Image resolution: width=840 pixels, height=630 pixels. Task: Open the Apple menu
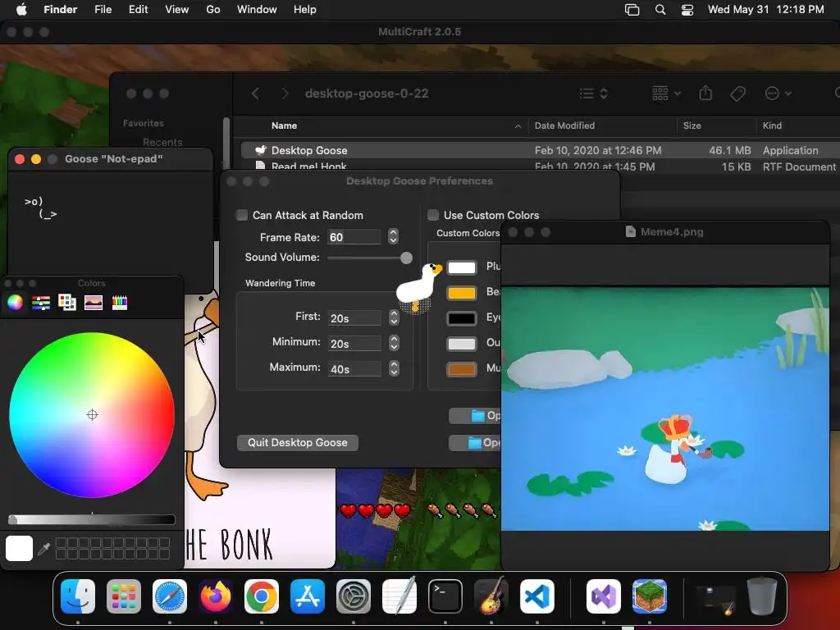point(21,10)
